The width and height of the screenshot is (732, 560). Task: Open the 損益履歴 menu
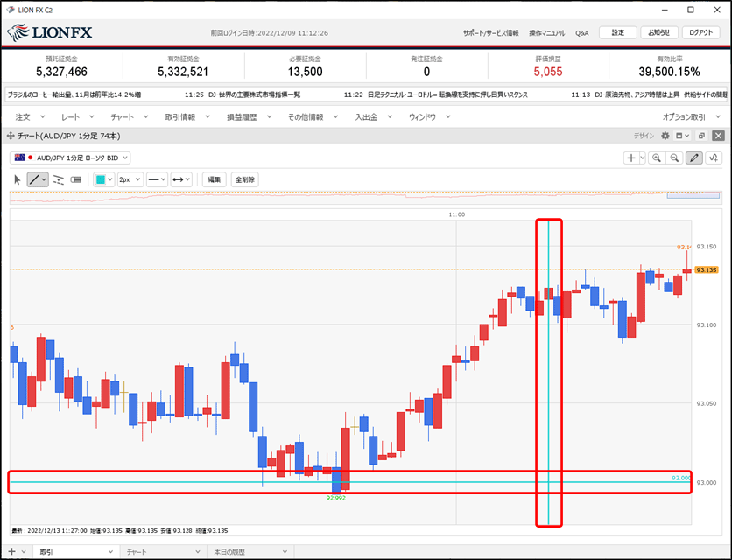(249, 117)
